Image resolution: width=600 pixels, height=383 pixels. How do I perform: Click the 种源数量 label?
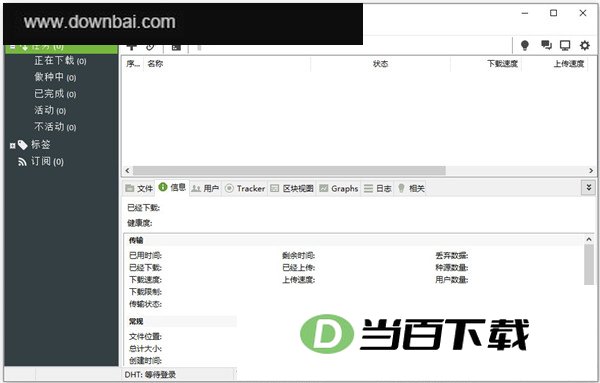pyautogui.click(x=452, y=267)
